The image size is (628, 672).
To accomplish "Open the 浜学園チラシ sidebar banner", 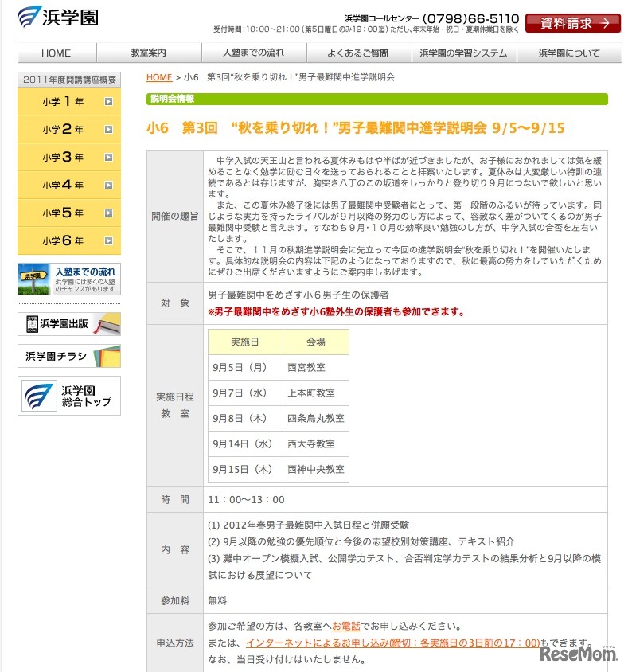I will (69, 356).
